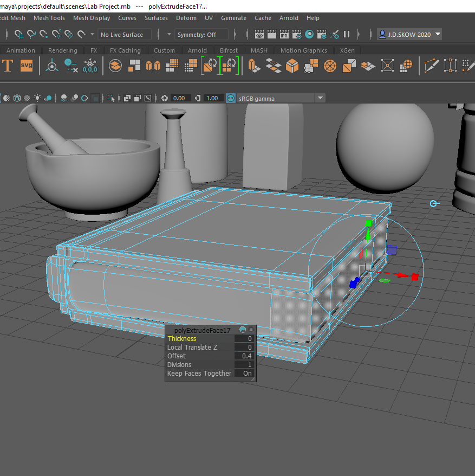Click the SVG import tool icon
475x476 pixels.
(27, 66)
